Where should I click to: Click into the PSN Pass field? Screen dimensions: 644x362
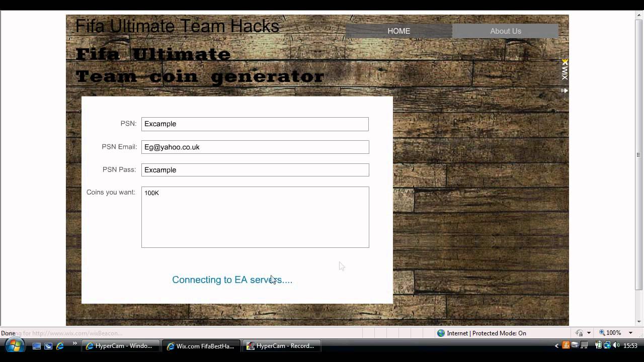pyautogui.click(x=255, y=170)
